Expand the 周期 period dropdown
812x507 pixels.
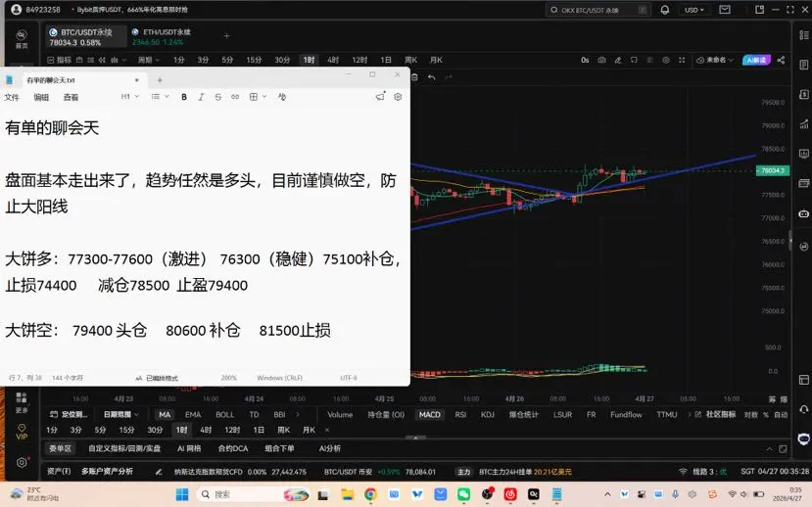[149, 60]
